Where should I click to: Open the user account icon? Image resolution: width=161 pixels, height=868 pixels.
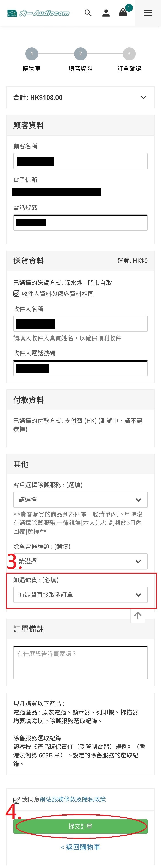(106, 13)
